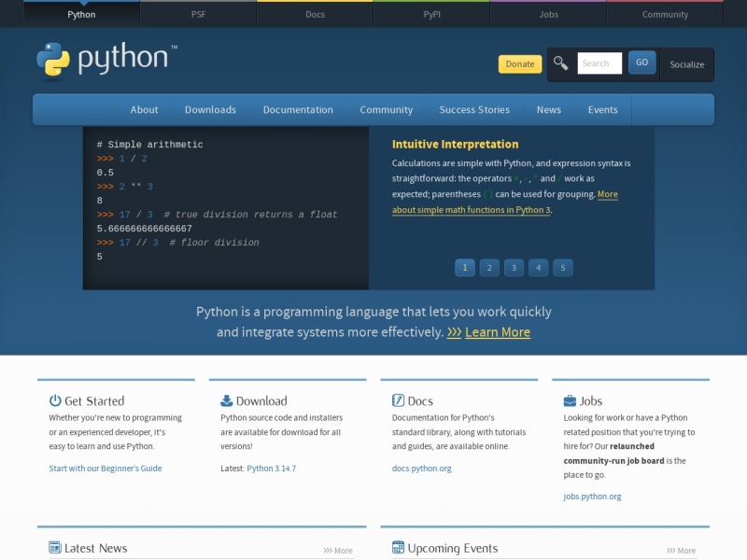Screen dimensions: 747x560
Task: Select slide 1 in the code carousel
Action: pyautogui.click(x=465, y=268)
